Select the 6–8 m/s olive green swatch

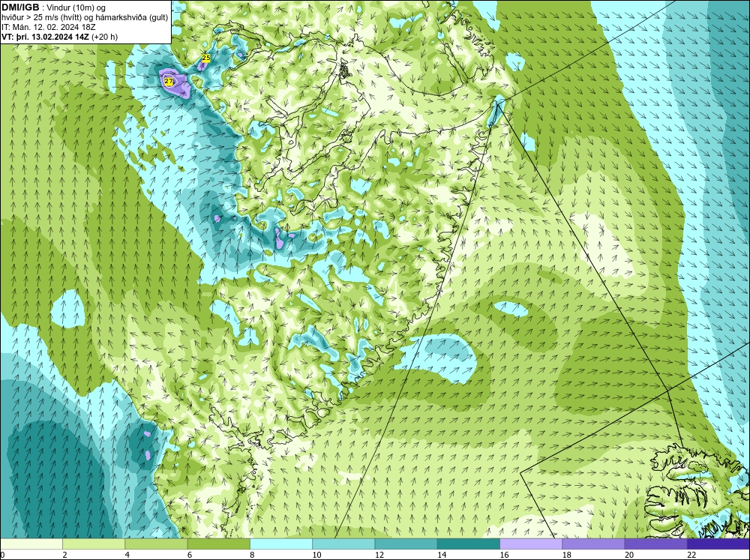click(x=218, y=544)
